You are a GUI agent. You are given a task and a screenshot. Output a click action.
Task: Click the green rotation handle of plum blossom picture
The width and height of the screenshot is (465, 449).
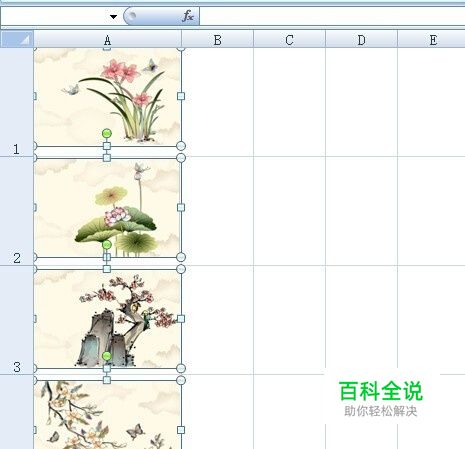107,356
